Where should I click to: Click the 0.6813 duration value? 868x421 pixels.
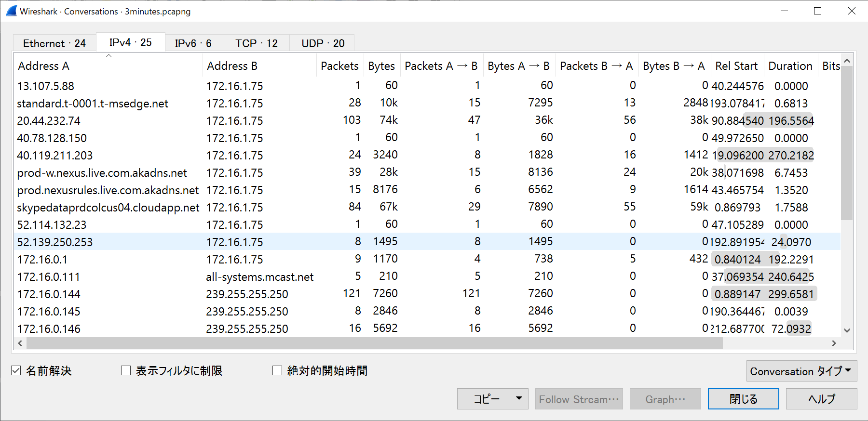[791, 104]
